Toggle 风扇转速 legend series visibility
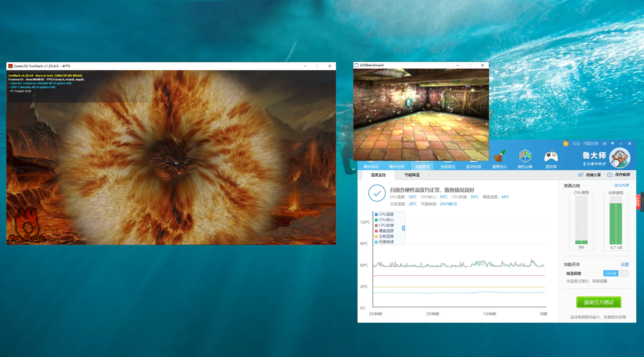Viewport: 644px width, 357px height. coord(386,242)
